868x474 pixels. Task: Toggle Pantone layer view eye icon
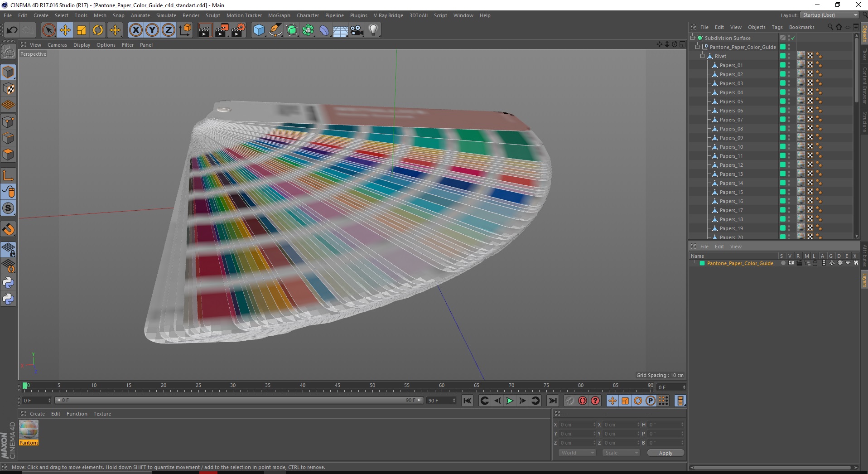coord(791,263)
